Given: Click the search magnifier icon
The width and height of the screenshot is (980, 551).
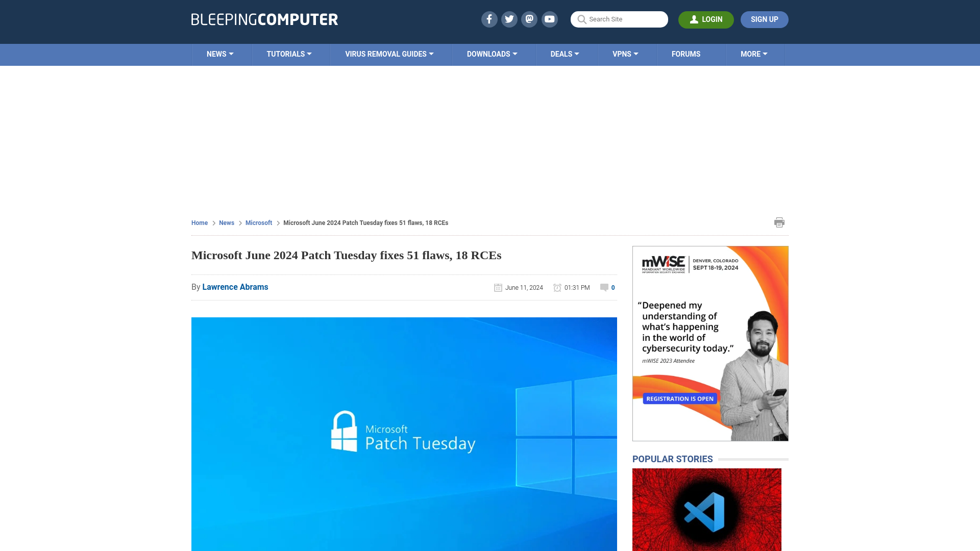Looking at the screenshot, I should tap(581, 19).
